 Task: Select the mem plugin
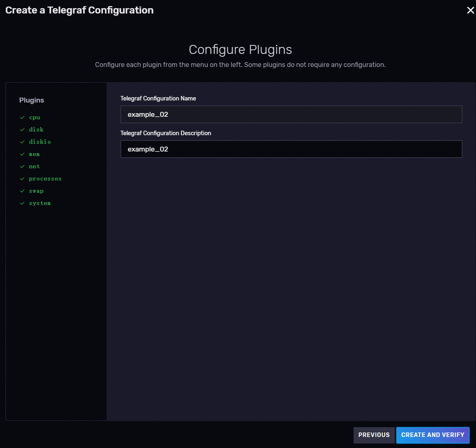tap(34, 154)
